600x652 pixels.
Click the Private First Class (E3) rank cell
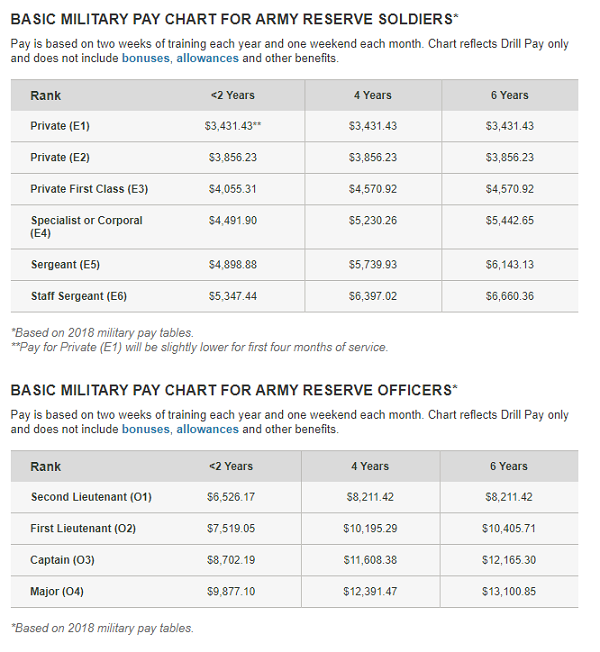tap(89, 189)
